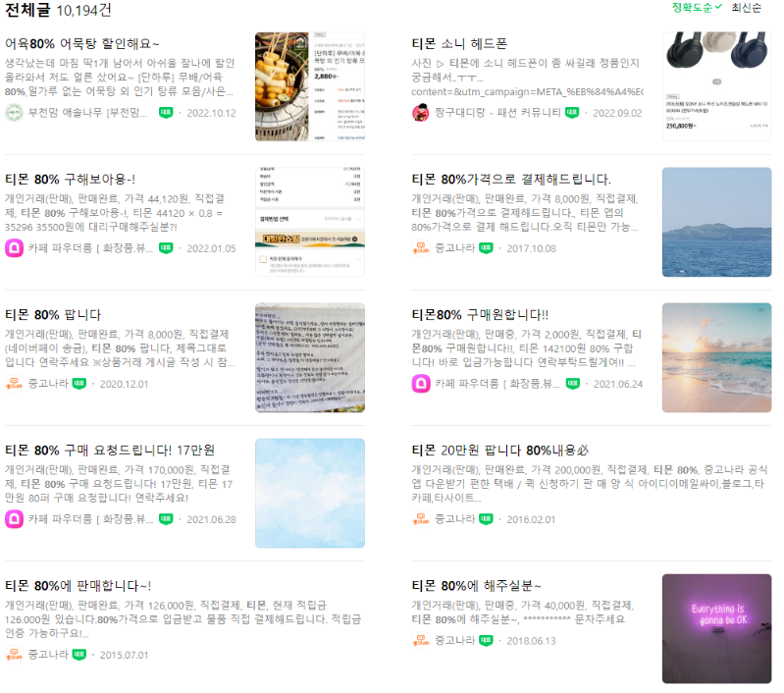Image resolution: width=784 pixels, height=693 pixels.
Task: Open 티몬 20만원 팝니다 80%내용必 post
Action: [500, 451]
